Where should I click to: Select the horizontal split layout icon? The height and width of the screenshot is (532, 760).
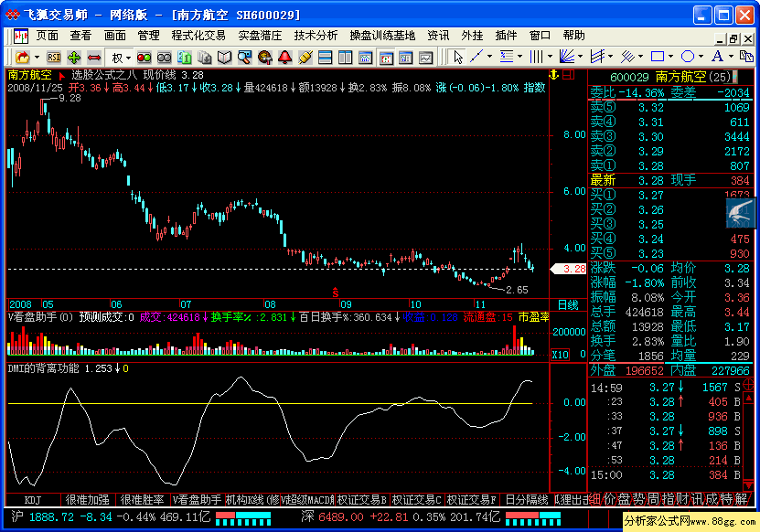point(326,58)
